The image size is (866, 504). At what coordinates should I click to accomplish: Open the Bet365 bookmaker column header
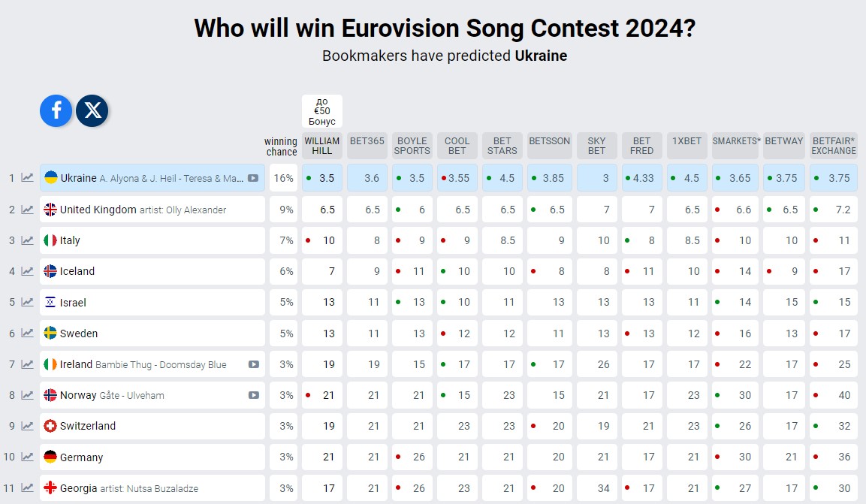pos(367,141)
